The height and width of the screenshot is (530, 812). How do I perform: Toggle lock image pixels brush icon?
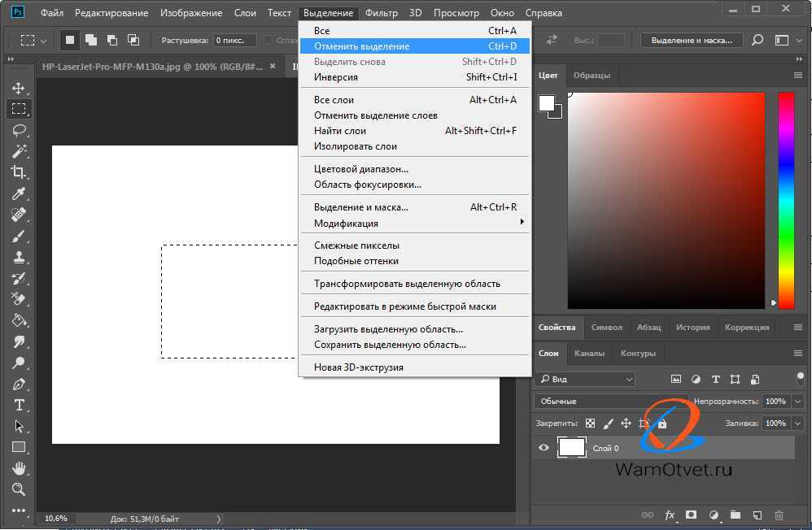tap(609, 424)
